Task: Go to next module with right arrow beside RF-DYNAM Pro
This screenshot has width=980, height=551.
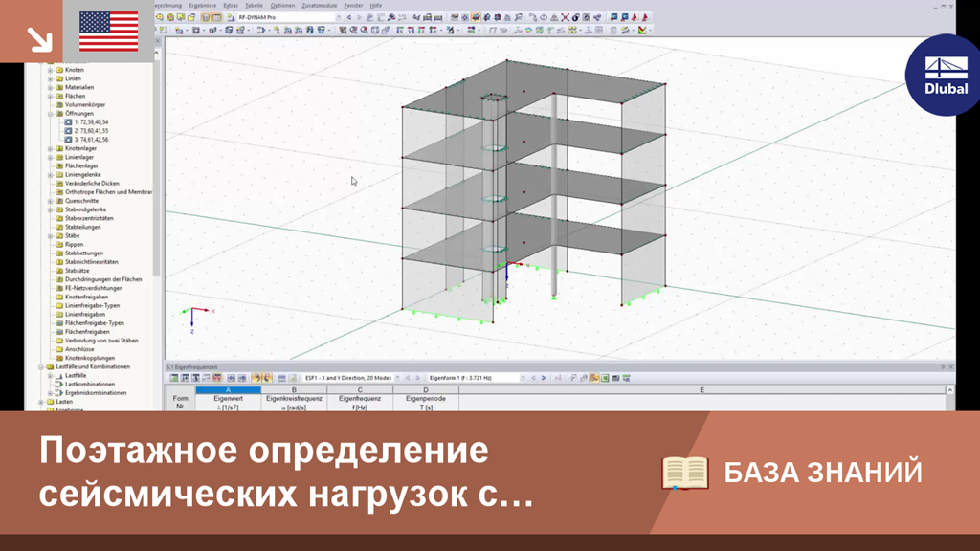Action: [x=359, y=17]
